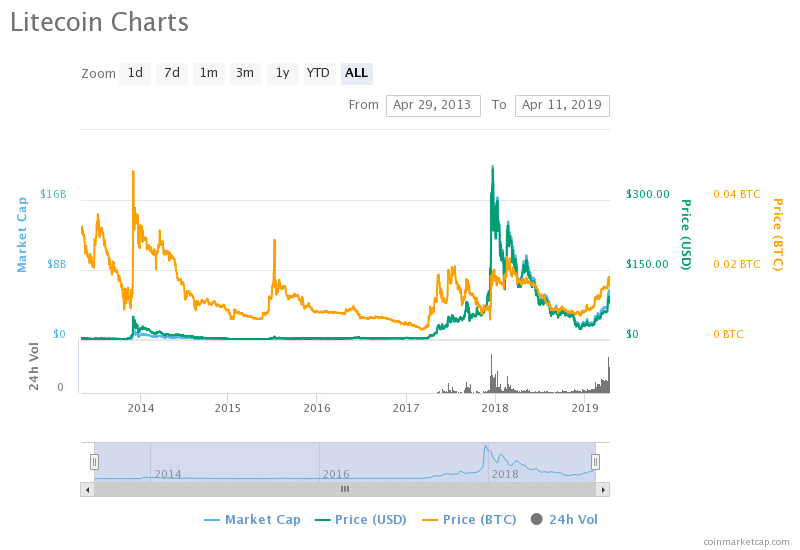Click the 24h Vol axis title

pos(34,366)
